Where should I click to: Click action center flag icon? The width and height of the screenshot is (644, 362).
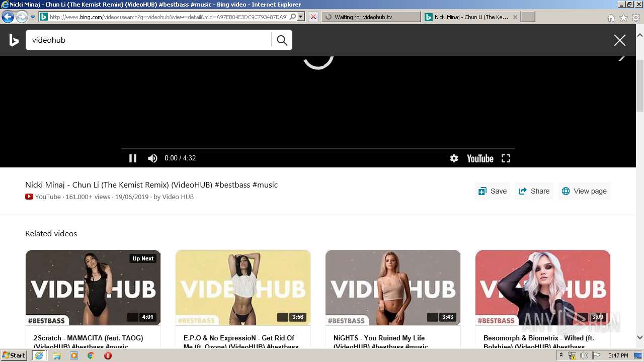pos(596,355)
